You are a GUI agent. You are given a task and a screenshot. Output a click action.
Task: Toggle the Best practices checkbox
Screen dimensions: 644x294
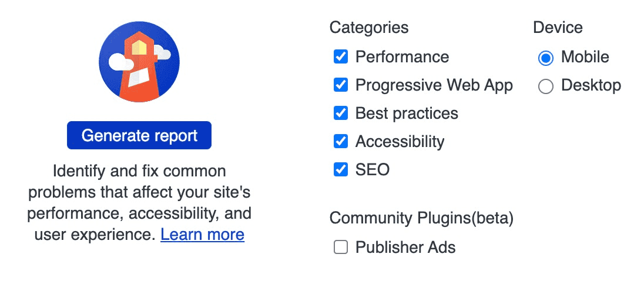point(341,113)
